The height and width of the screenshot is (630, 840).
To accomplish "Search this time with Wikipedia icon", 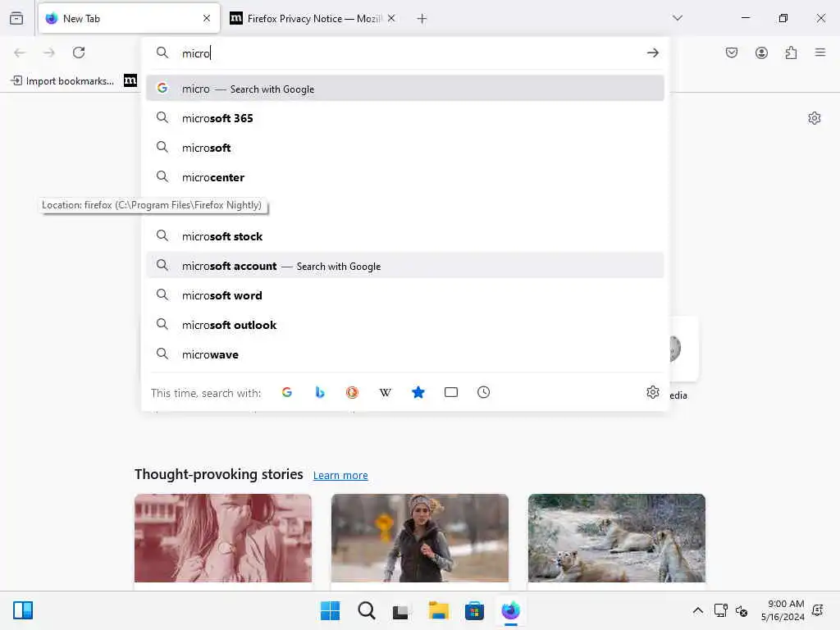I will (386, 393).
